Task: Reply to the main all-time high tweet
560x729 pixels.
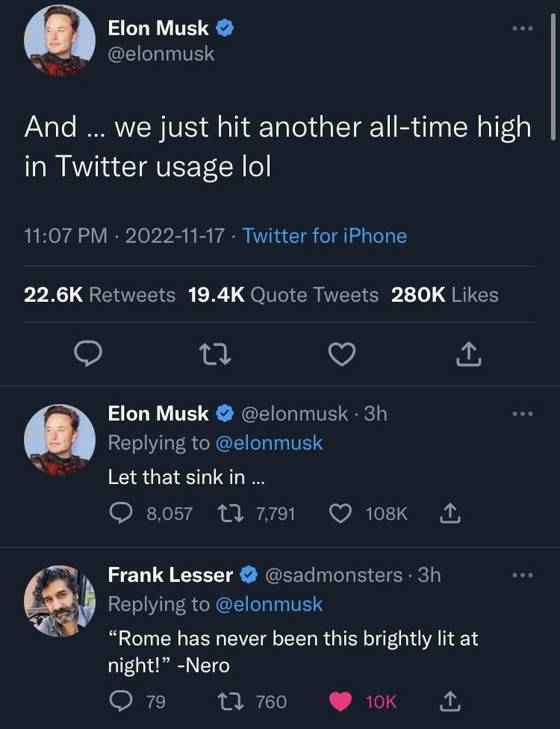Action: 89,354
